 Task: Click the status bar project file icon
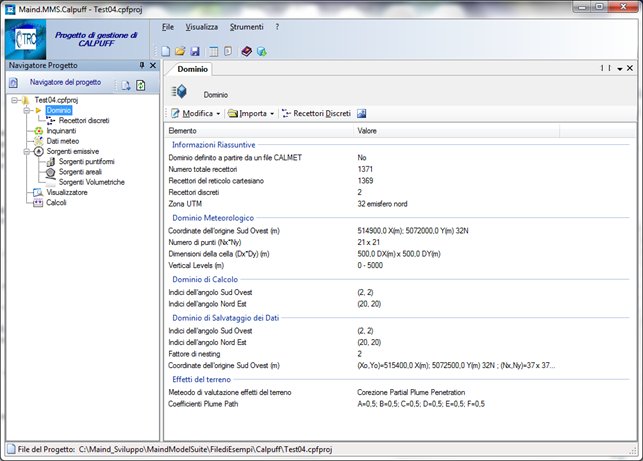11,450
